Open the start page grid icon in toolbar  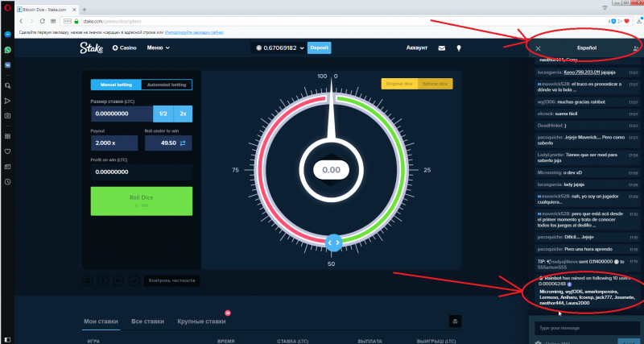52,21
